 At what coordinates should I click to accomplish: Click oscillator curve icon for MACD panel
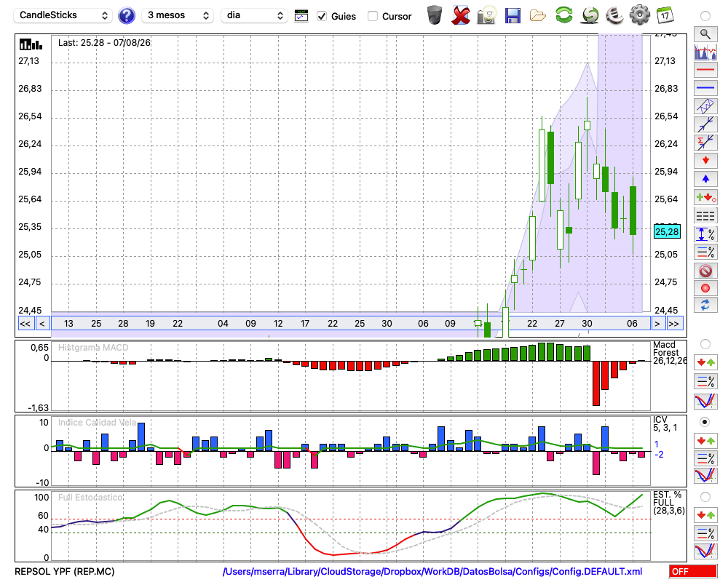click(705, 401)
